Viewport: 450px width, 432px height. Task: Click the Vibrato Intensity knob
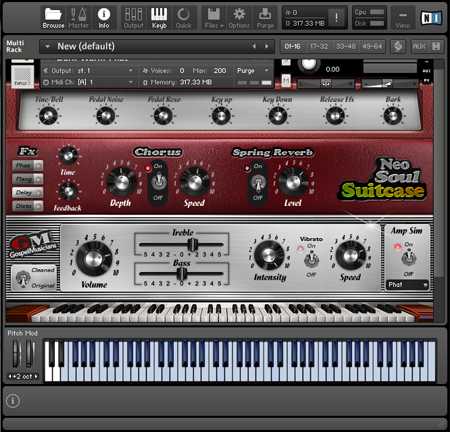point(268,256)
